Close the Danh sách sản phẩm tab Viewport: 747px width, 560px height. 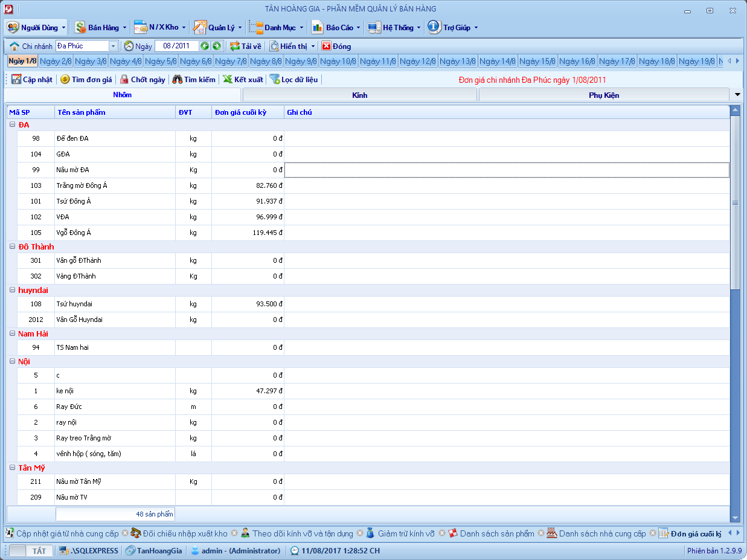pos(541,533)
